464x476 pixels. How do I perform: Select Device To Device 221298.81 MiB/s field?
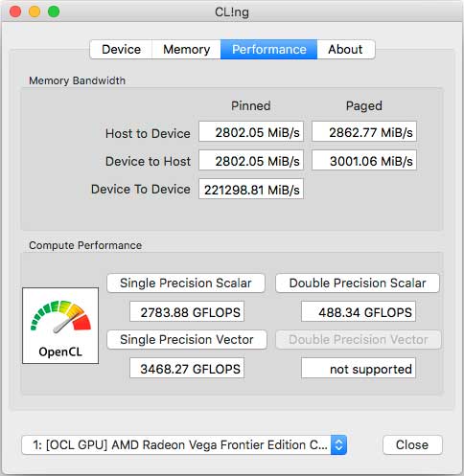pyautogui.click(x=251, y=189)
